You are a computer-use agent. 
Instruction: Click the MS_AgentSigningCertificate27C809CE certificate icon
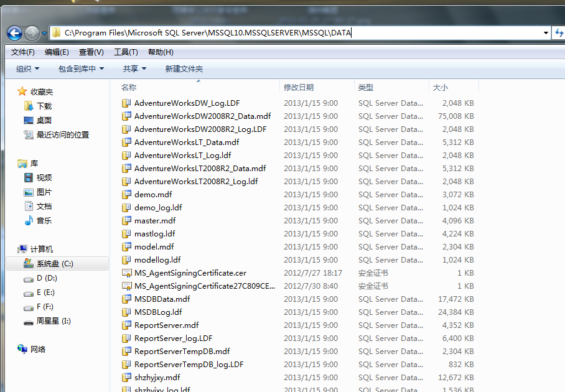(126, 286)
